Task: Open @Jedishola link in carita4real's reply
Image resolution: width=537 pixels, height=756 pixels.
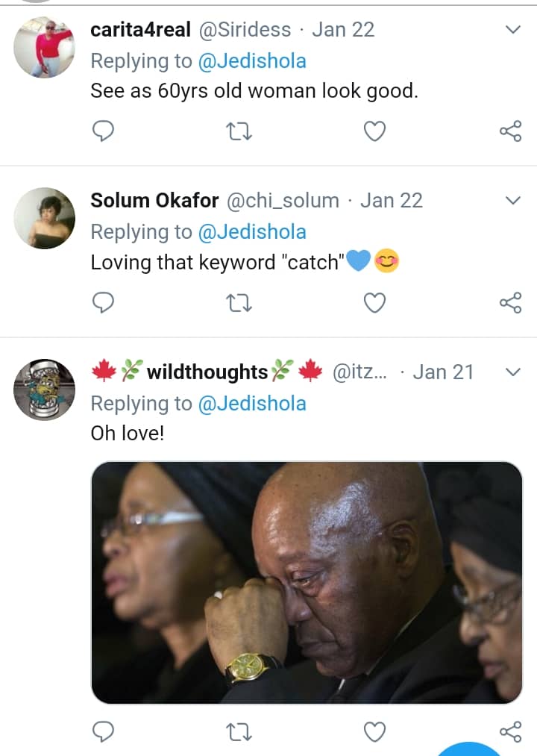Action: pyautogui.click(x=252, y=61)
